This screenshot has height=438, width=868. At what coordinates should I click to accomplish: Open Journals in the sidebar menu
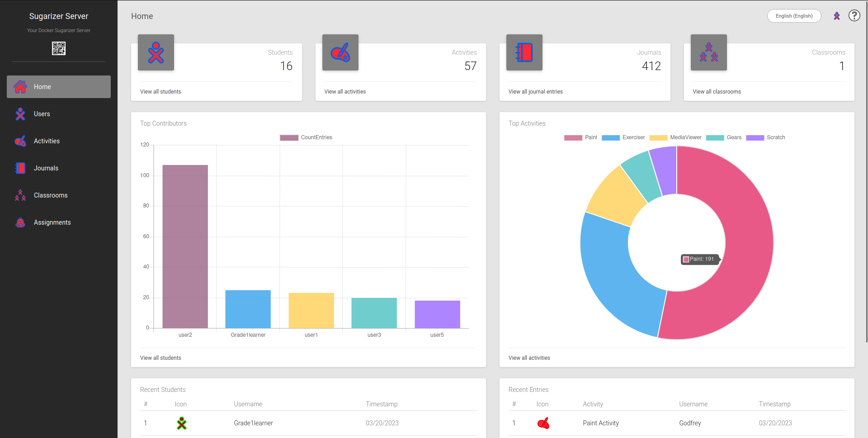click(46, 168)
